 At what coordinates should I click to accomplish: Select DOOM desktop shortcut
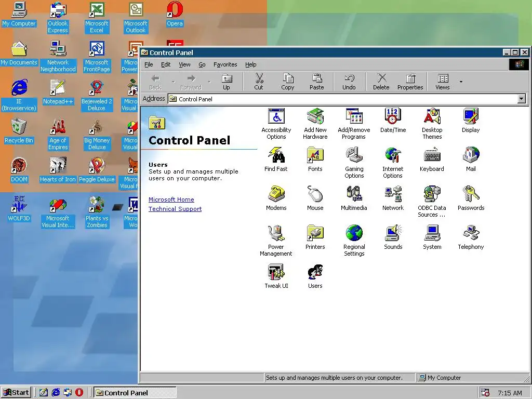coord(19,170)
